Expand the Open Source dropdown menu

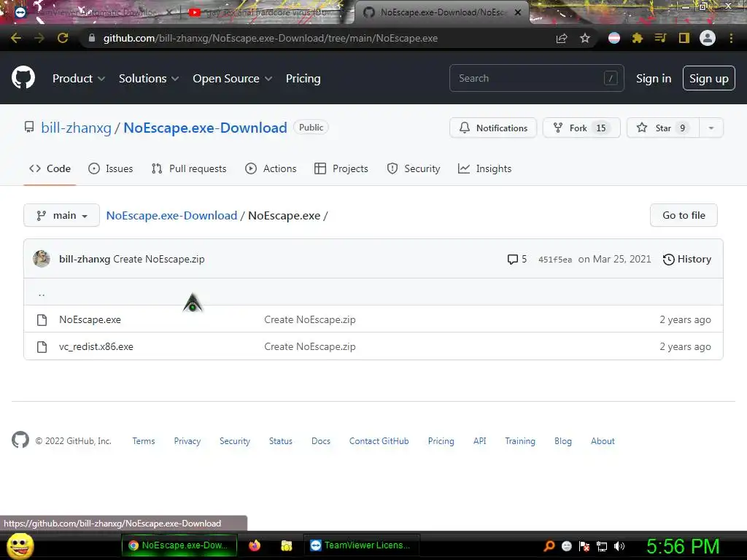[233, 79]
